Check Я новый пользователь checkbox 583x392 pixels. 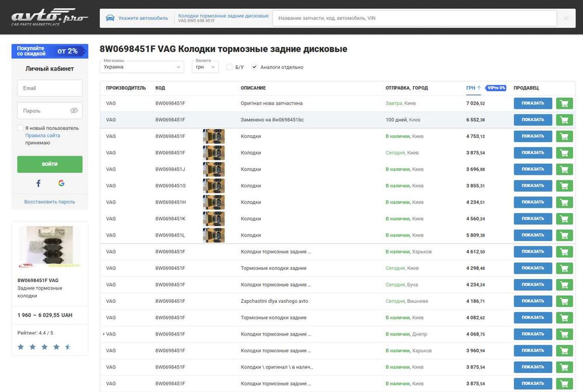coord(20,128)
